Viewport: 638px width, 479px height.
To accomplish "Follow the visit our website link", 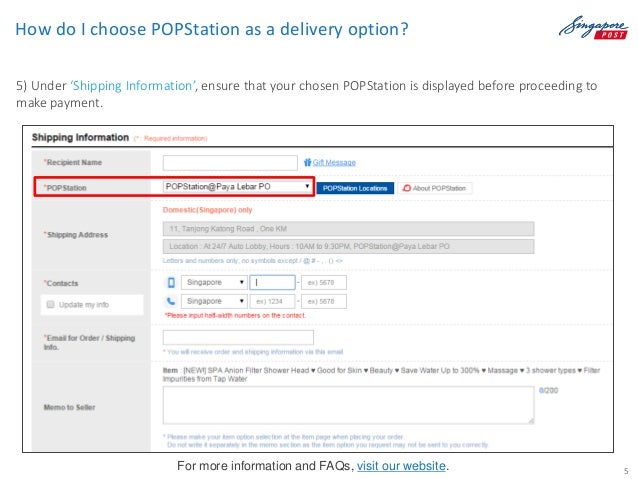I will point(401,466).
